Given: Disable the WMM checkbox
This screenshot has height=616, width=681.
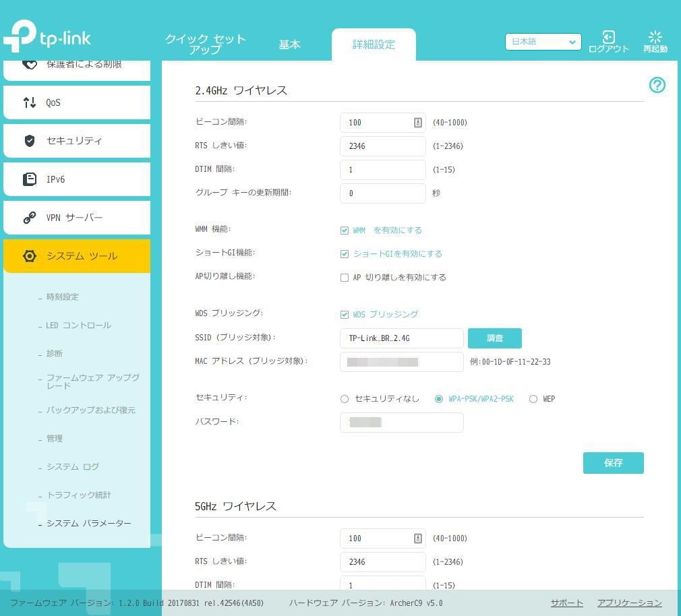Looking at the screenshot, I should [x=345, y=230].
